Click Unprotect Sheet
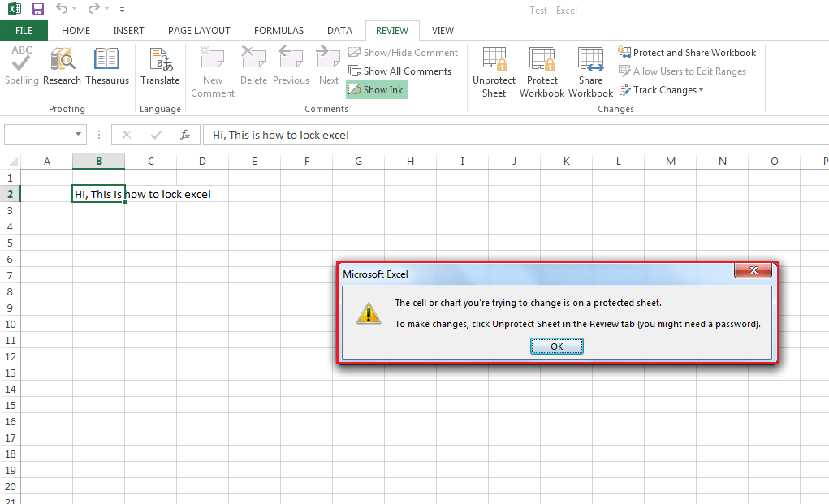Image resolution: width=829 pixels, height=504 pixels. coord(494,69)
